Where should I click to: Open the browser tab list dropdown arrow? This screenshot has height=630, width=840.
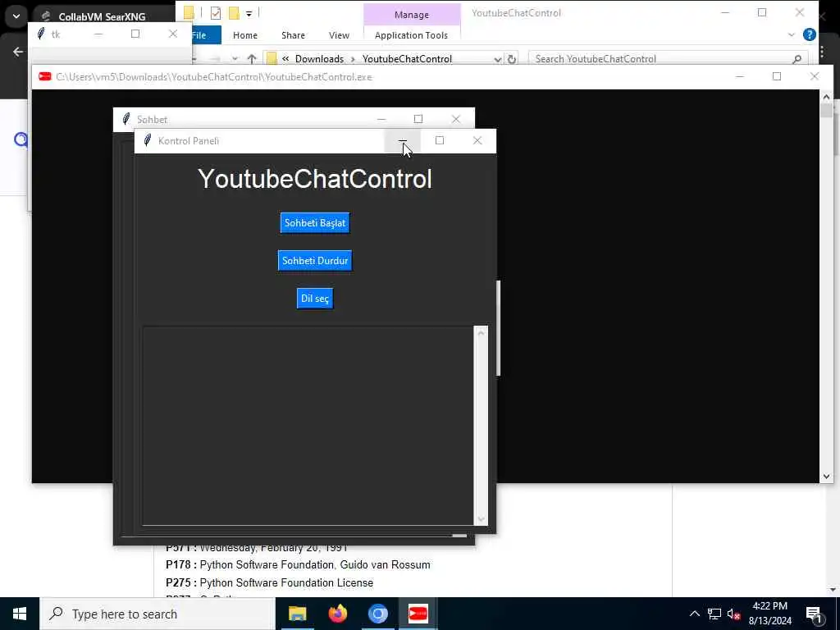click(x=16, y=16)
